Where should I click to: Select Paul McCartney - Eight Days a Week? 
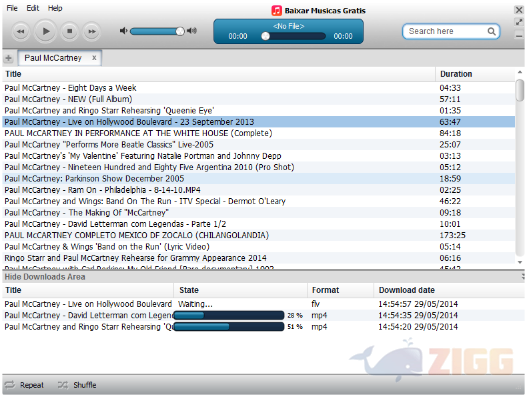(x=258, y=88)
